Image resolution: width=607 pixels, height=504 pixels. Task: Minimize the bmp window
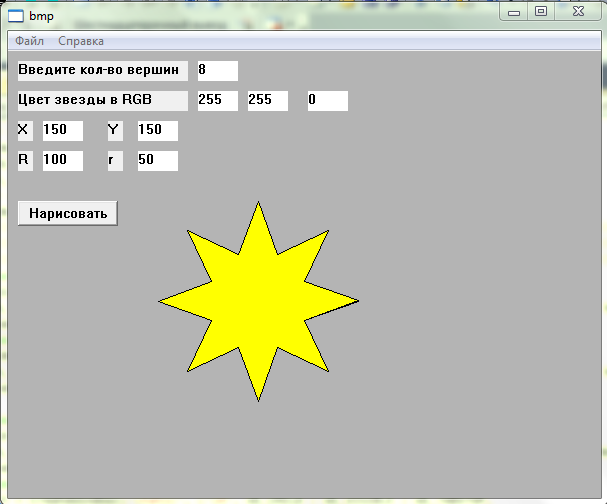(x=514, y=12)
